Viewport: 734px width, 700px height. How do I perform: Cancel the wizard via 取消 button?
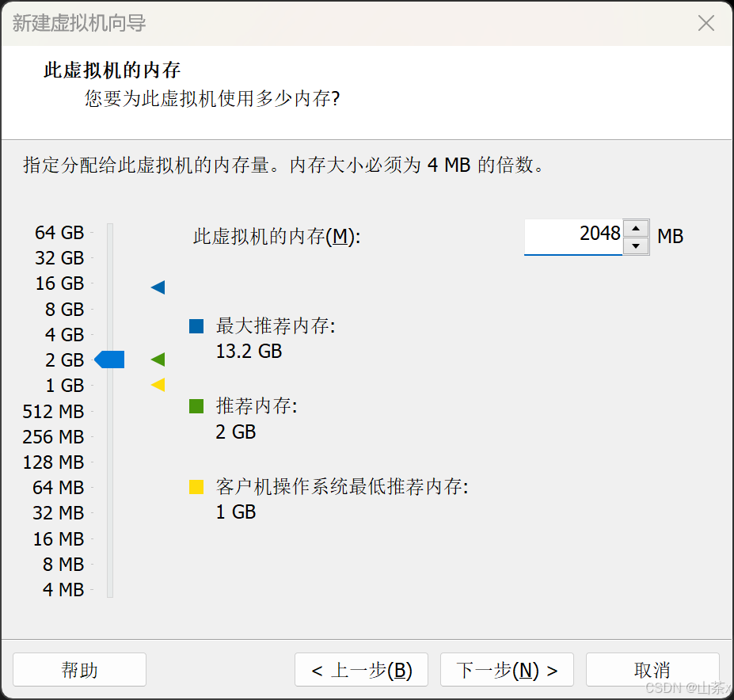pos(653,669)
